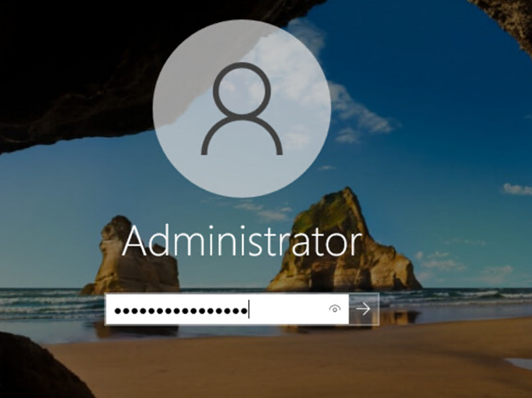Click the sign-in arrow submit button
532x398 pixels.
tap(364, 309)
